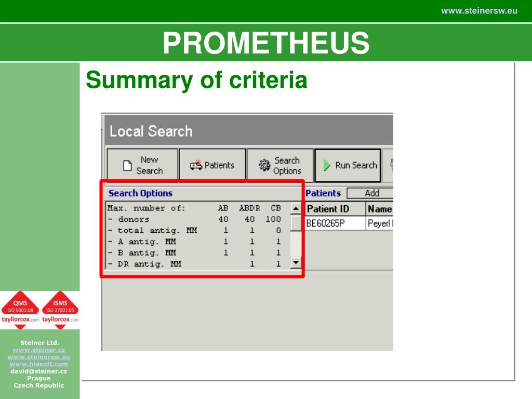Screen dimensions: 532x399
Task: Select the '- total antig. MM' row
Action: [198, 230]
